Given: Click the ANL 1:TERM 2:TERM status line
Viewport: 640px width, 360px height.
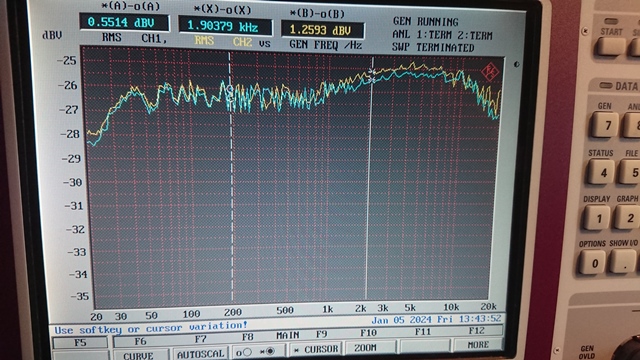Looking at the screenshot, I should (x=442, y=35).
